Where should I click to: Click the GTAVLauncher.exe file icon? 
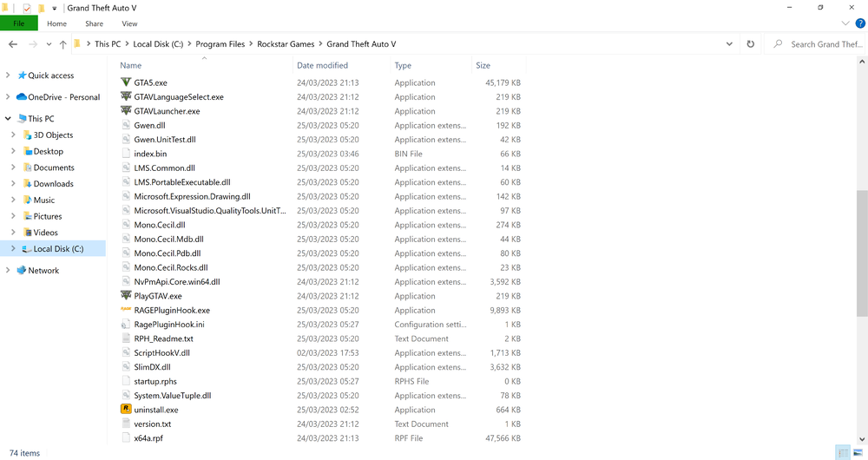click(x=126, y=111)
